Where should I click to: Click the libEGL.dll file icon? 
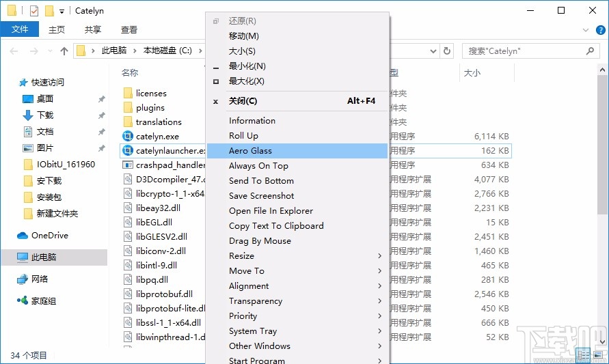[128, 223]
